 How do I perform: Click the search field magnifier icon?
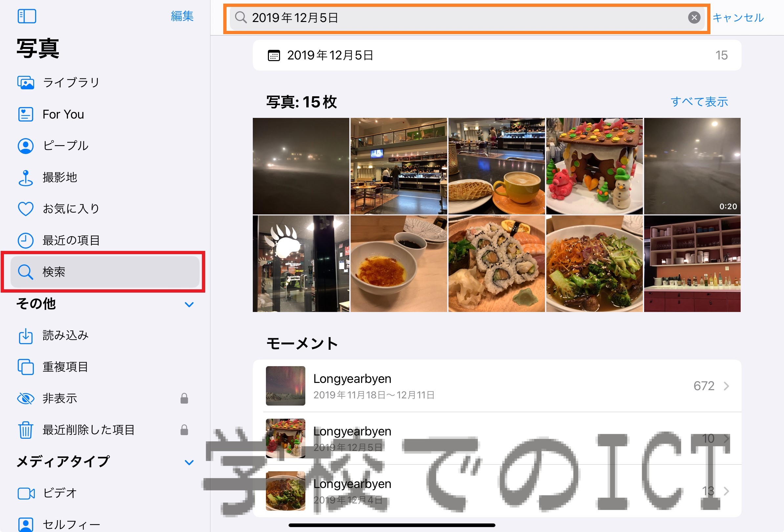pos(241,17)
